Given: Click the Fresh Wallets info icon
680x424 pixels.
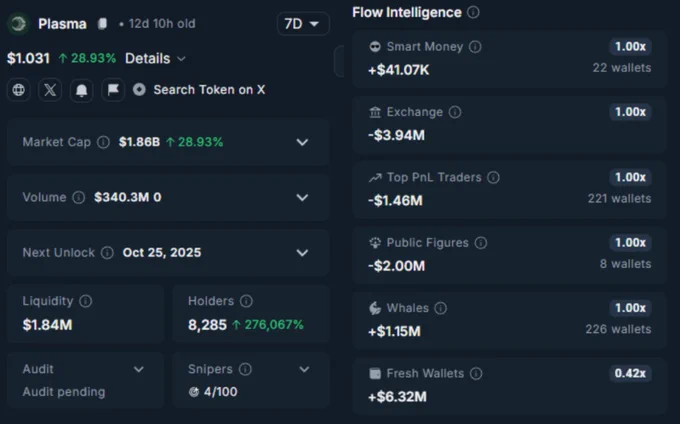Looking at the screenshot, I should (x=476, y=373).
